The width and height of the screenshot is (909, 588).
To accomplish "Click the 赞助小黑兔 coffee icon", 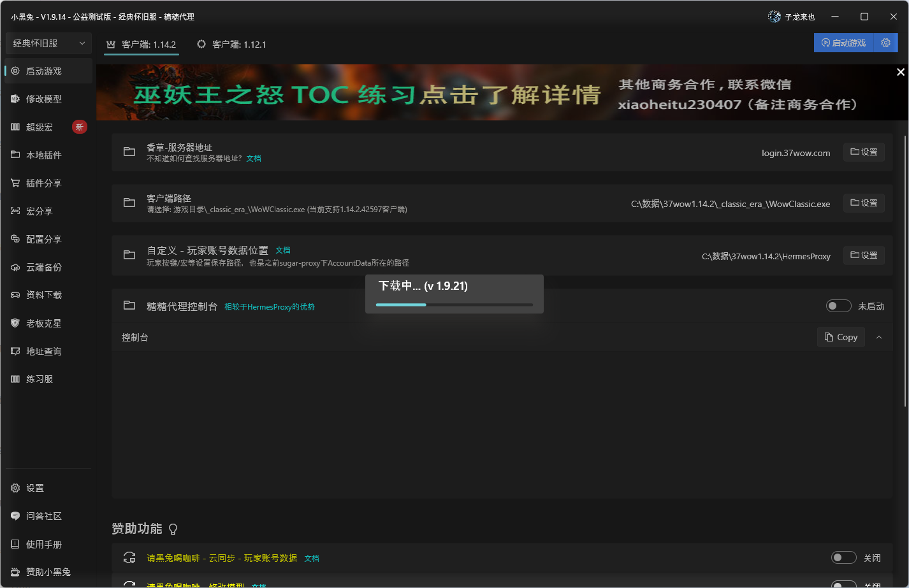I will coord(15,572).
